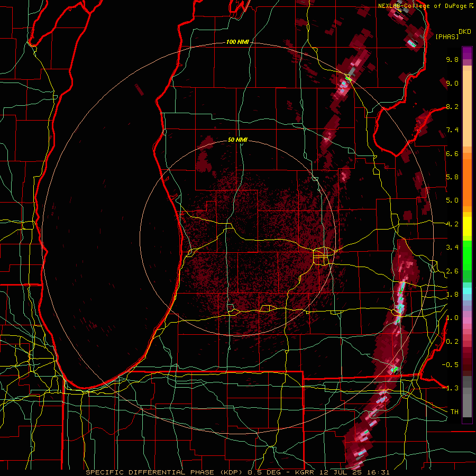Click the 9.8 value on the legend

(452, 59)
